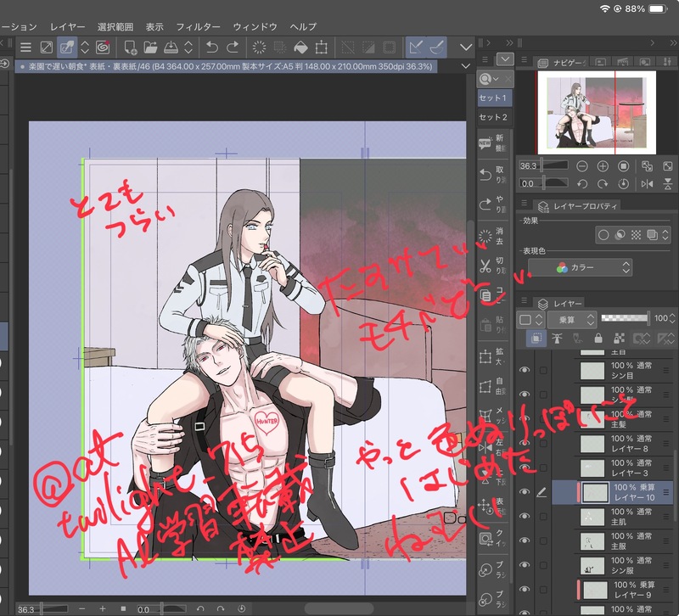Viewport: 679px width, 616px height.
Task: Open the stepper next to Save icon
Action: [x=188, y=47]
